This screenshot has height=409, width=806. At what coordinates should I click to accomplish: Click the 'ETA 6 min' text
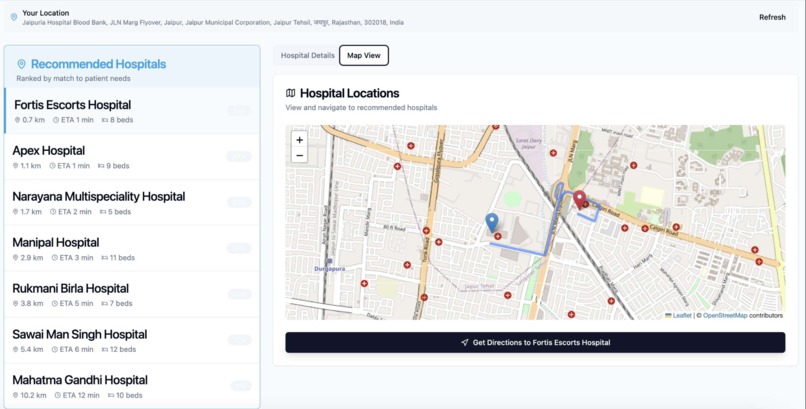[77, 349]
